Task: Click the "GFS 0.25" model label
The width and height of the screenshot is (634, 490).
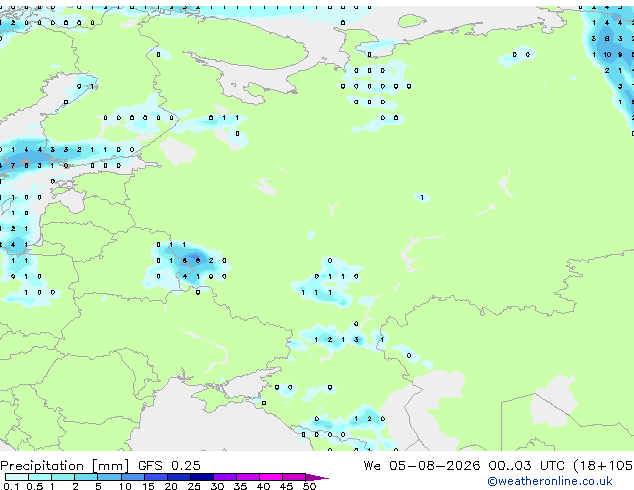Action: (x=169, y=465)
